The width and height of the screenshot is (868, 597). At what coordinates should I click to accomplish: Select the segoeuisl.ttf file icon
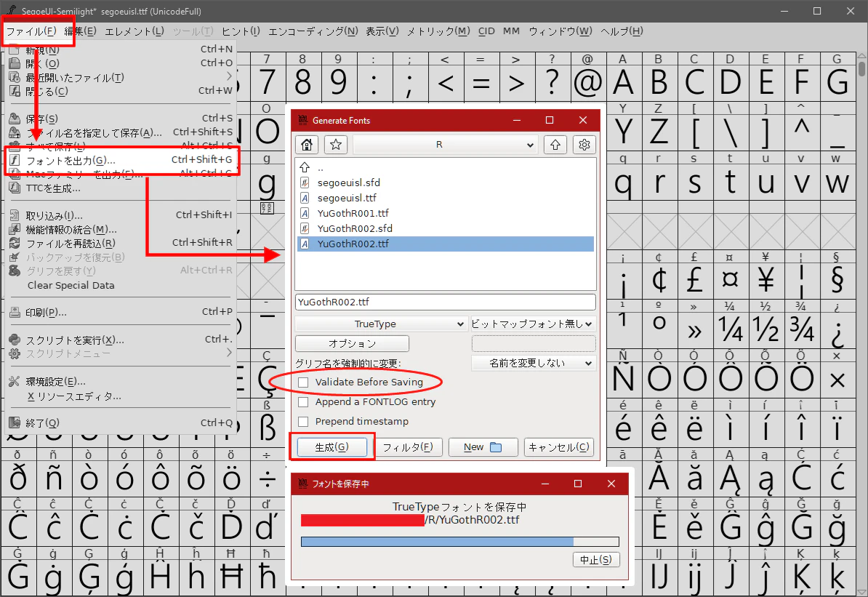point(305,198)
